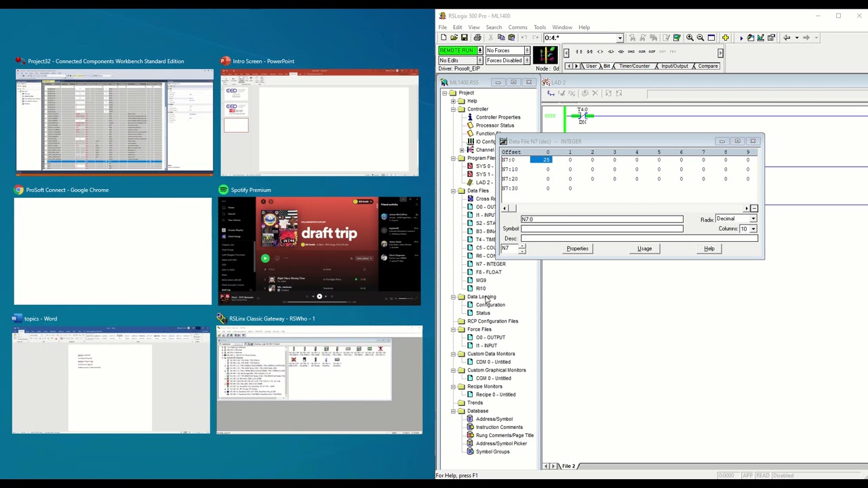The image size is (868, 488).
Task: Select N7 - INTEGER in the tree
Action: pos(491,264)
